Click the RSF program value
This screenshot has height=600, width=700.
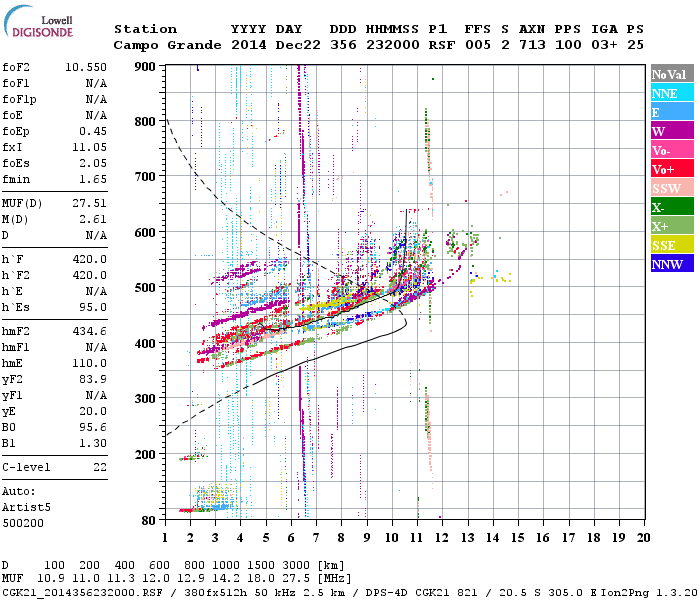tap(442, 45)
